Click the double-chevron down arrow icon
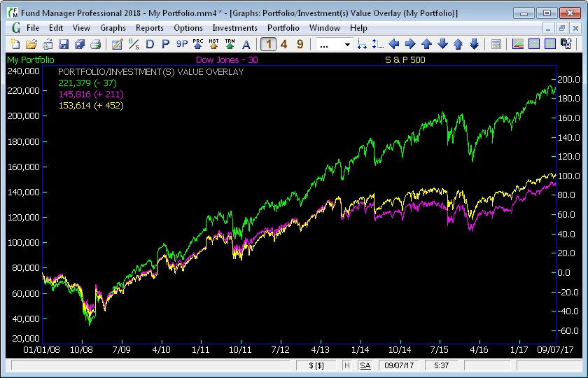 click(x=475, y=44)
